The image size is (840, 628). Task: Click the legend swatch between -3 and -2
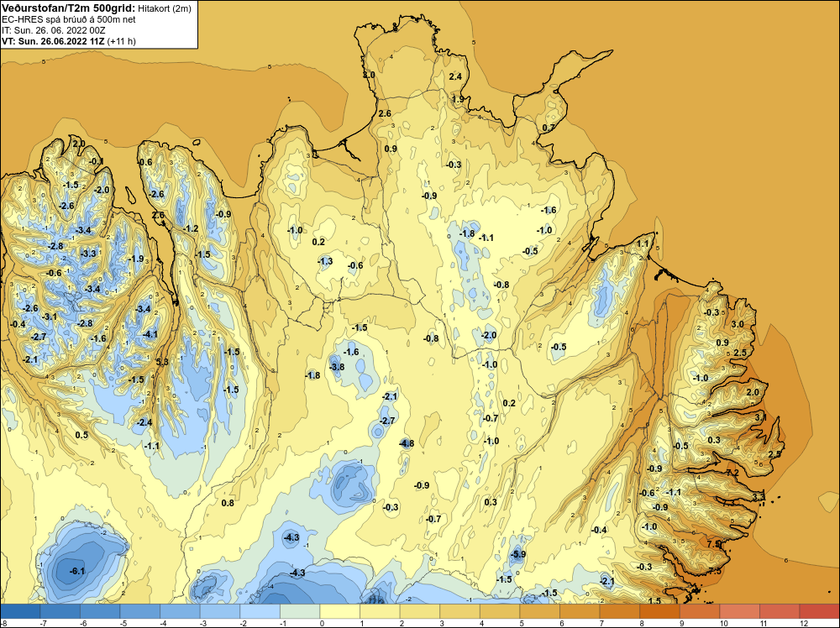pyautogui.click(x=220, y=611)
